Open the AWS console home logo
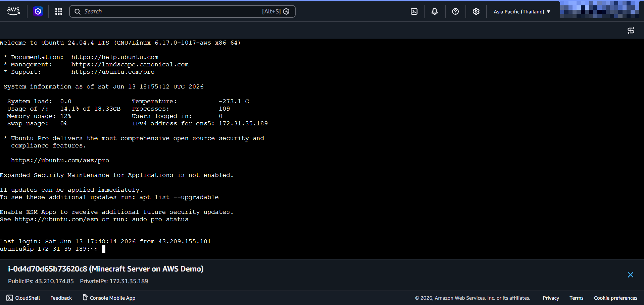This screenshot has height=305, width=644. [x=13, y=11]
